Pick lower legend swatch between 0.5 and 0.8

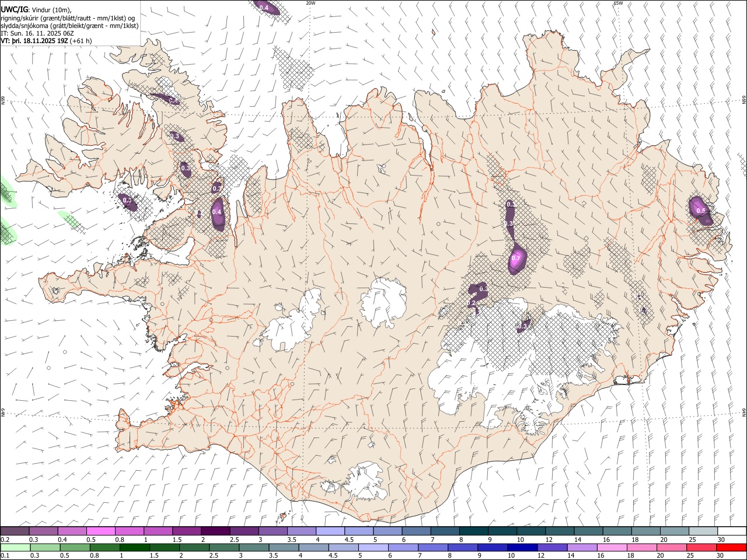point(74,547)
